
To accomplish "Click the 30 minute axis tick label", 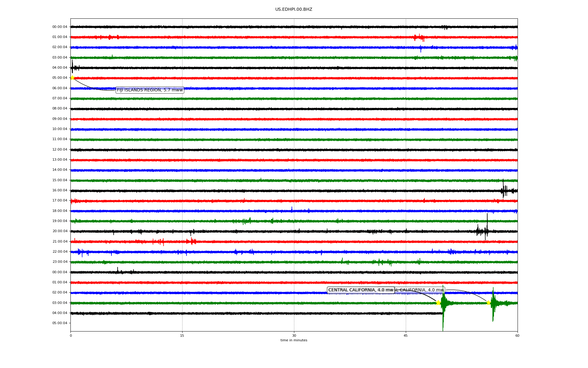I will tap(294, 335).
